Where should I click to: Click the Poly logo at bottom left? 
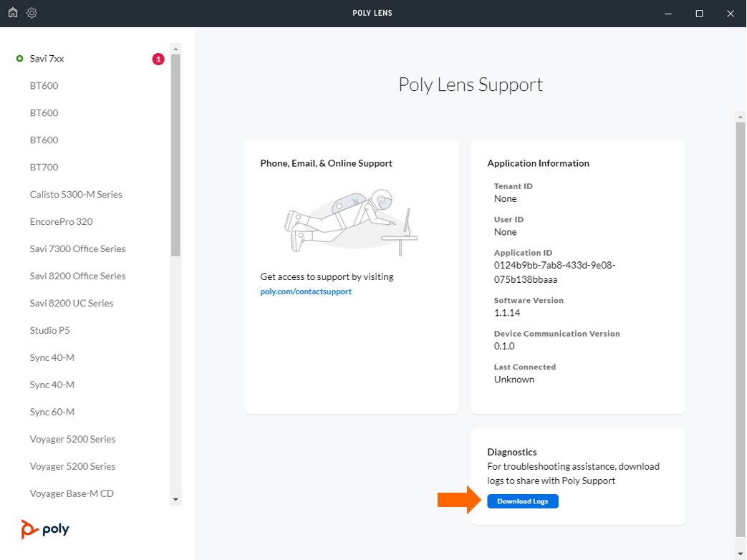(x=46, y=529)
